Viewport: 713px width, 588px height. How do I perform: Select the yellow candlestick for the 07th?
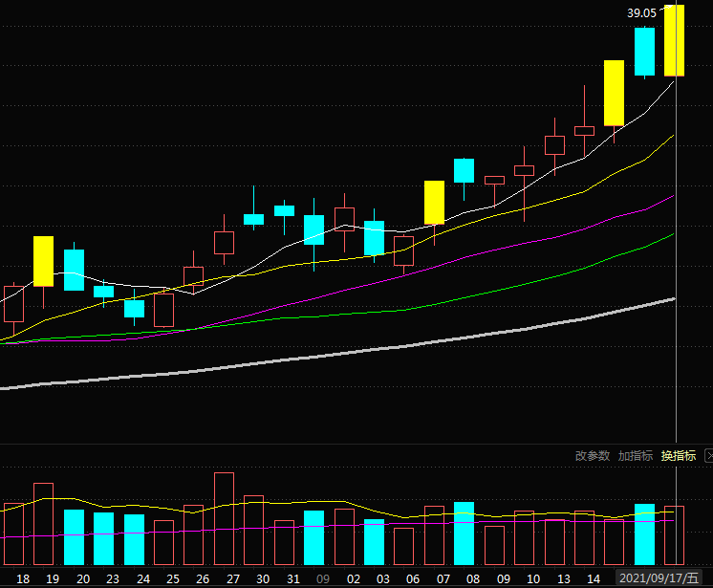(434, 203)
